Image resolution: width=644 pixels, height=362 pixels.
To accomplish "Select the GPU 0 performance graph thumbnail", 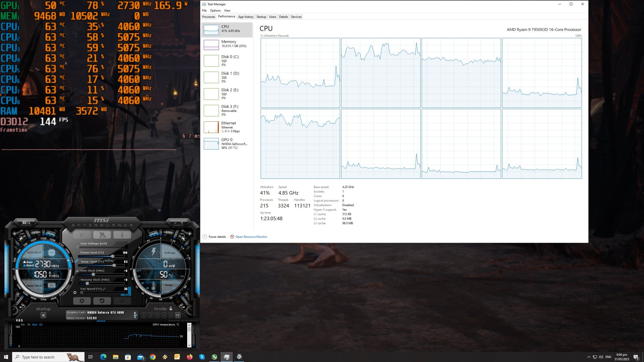I will (x=211, y=144).
